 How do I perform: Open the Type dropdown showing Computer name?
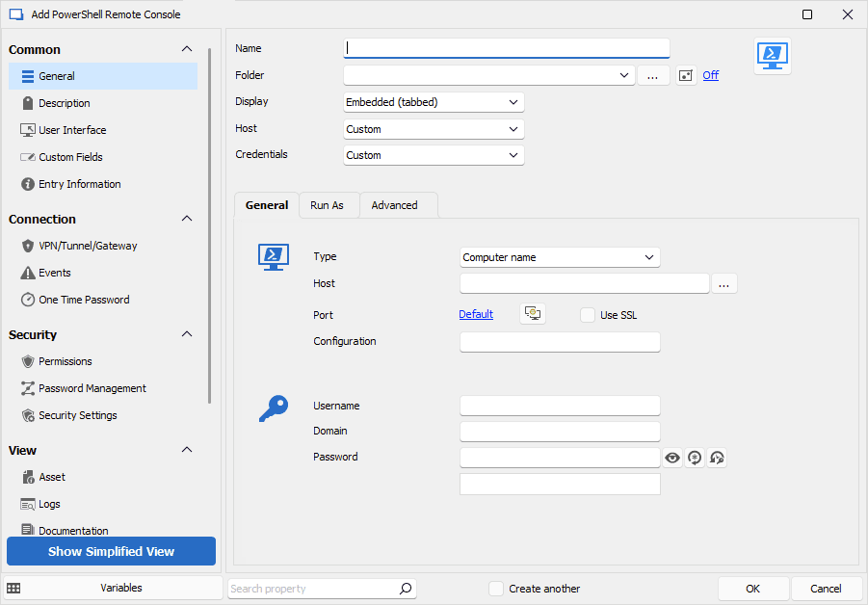point(560,257)
